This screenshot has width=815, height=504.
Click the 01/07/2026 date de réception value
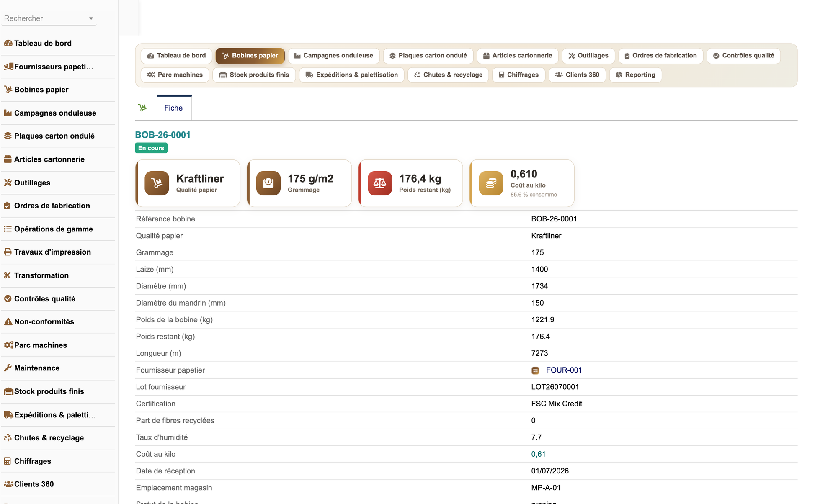coord(550,471)
